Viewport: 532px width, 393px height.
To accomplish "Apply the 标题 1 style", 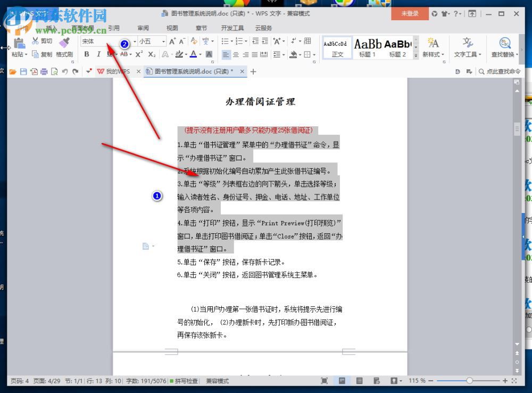I will 367,47.
